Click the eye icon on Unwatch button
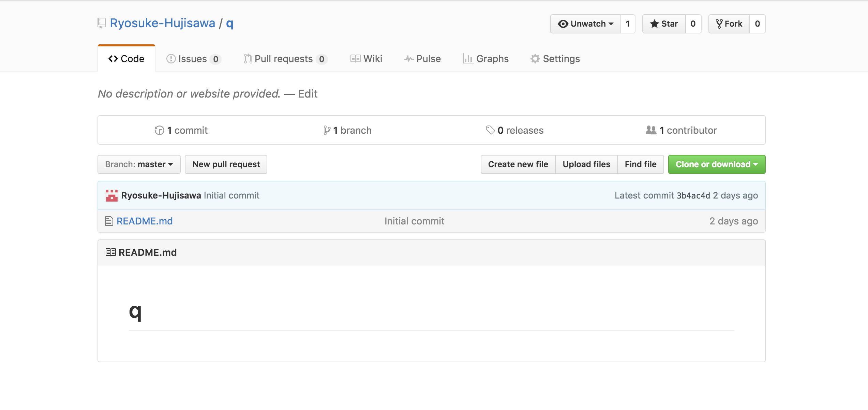 pyautogui.click(x=563, y=24)
